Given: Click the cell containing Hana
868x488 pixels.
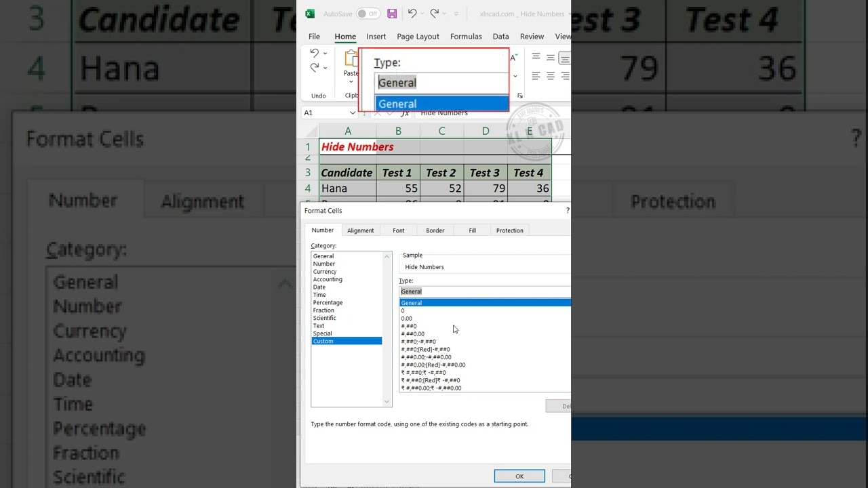Looking at the screenshot, I should 348,188.
